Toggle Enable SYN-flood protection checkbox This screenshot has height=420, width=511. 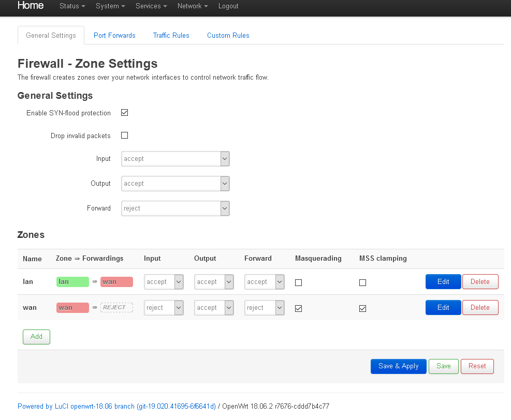point(124,113)
